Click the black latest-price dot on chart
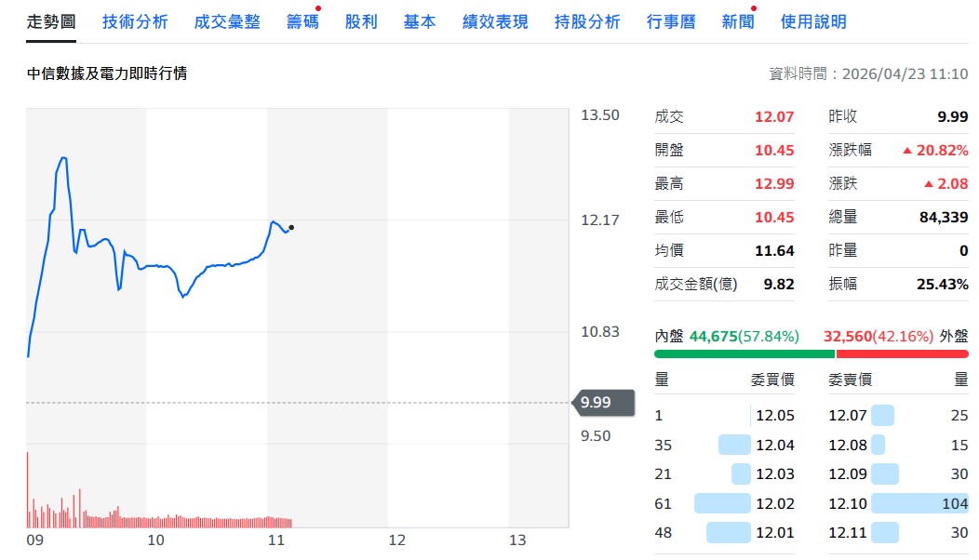The height and width of the screenshot is (560, 979). pos(291,227)
